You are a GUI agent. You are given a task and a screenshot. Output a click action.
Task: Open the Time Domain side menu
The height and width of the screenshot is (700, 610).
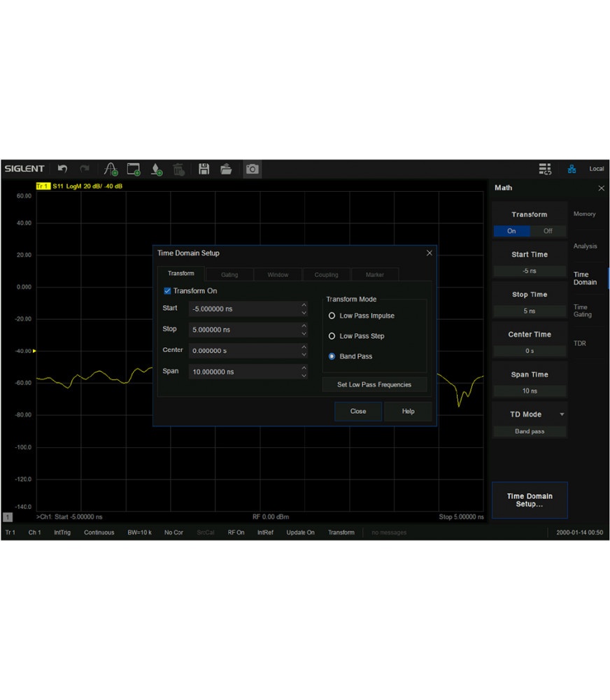click(585, 279)
